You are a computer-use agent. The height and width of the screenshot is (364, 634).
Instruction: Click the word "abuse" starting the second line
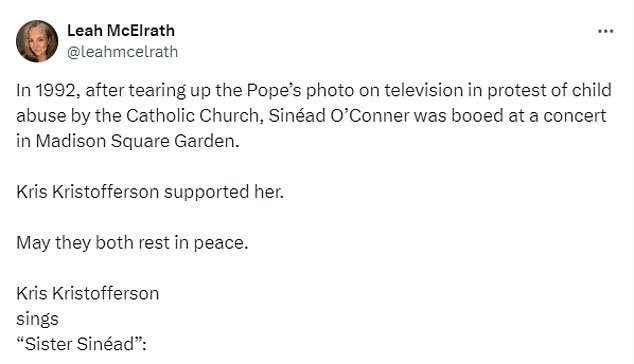point(41,116)
